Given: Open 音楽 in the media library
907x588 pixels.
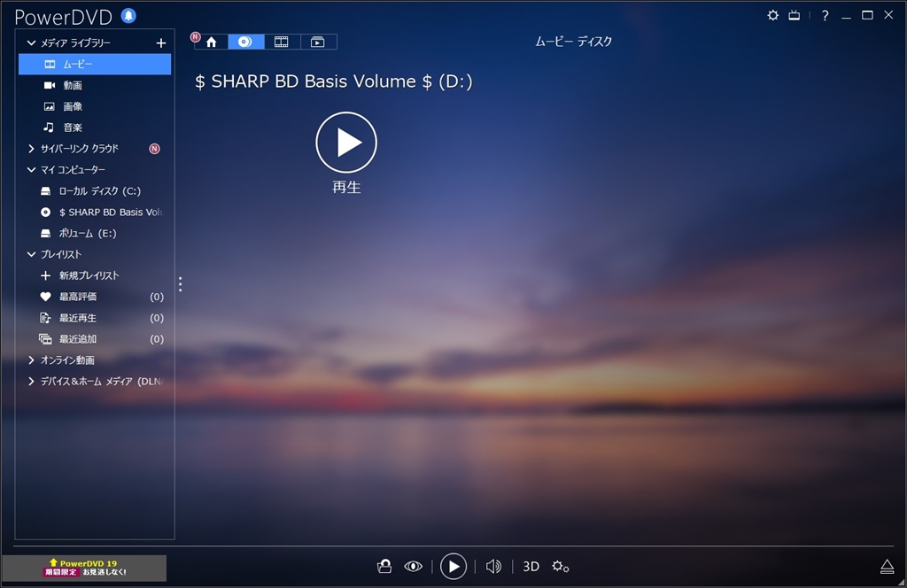Looking at the screenshot, I should tap(95, 128).
